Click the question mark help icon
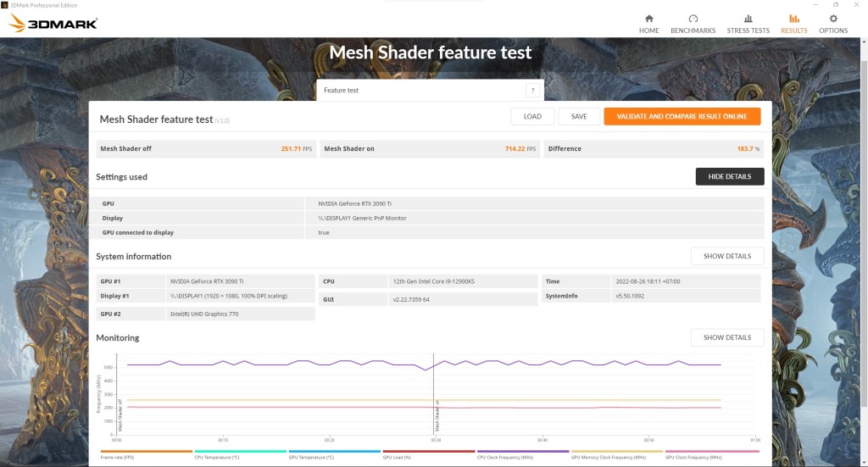Viewport: 868px width, 467px height. [532, 90]
